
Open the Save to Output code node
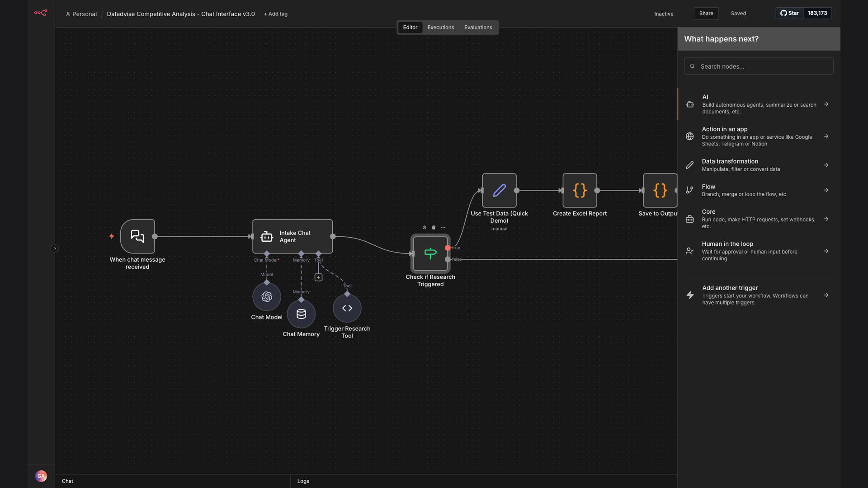tap(660, 191)
